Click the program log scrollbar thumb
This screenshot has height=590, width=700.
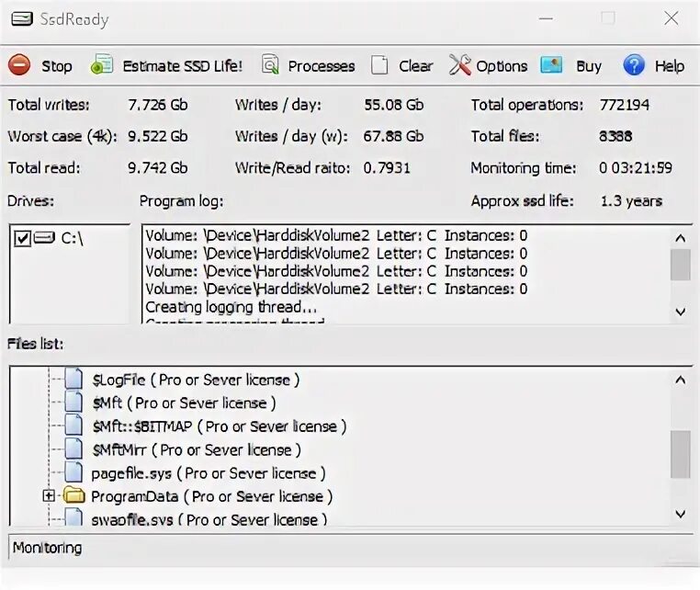[x=681, y=265]
